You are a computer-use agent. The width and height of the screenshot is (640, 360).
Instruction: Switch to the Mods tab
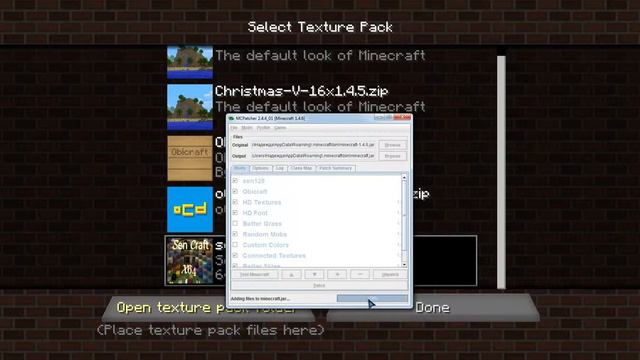pyautogui.click(x=240, y=168)
